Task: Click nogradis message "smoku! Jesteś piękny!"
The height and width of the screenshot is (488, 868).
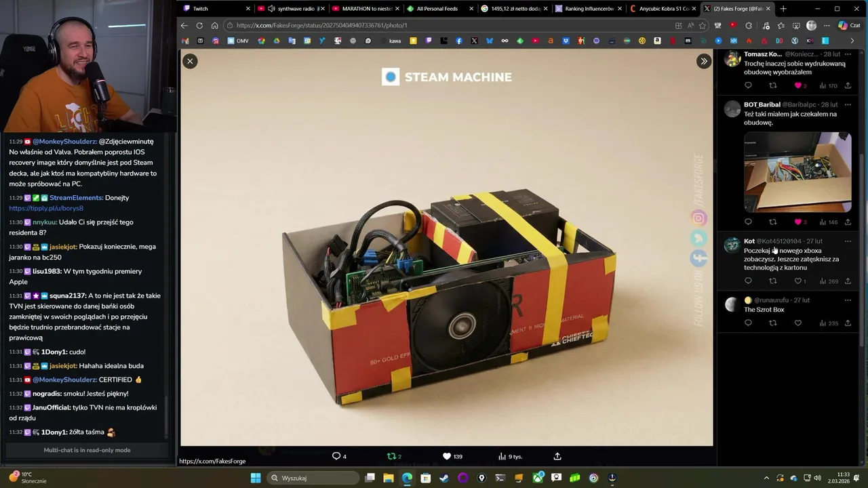Action: pyautogui.click(x=68, y=394)
